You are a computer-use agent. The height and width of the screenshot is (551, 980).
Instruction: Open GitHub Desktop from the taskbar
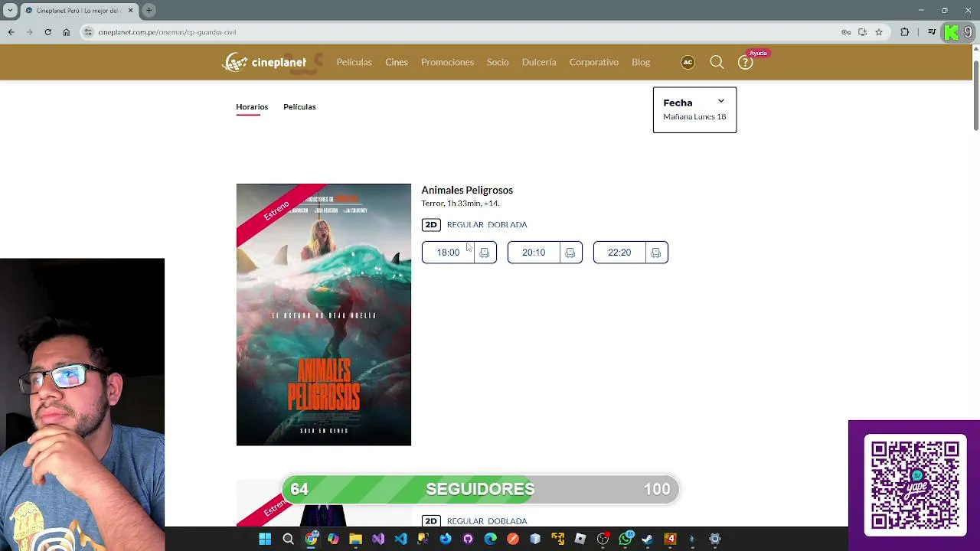tap(468, 539)
